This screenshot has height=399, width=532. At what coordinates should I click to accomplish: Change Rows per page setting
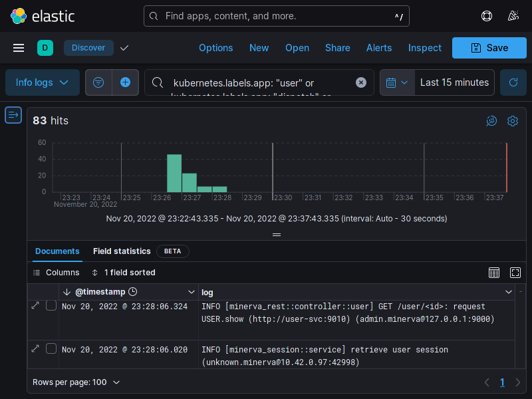(x=76, y=382)
